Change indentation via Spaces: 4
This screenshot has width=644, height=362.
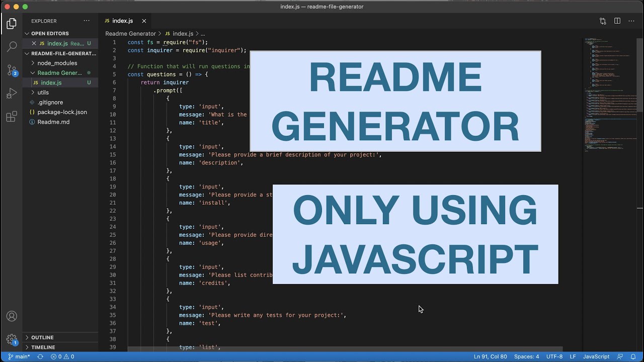tap(526, 356)
